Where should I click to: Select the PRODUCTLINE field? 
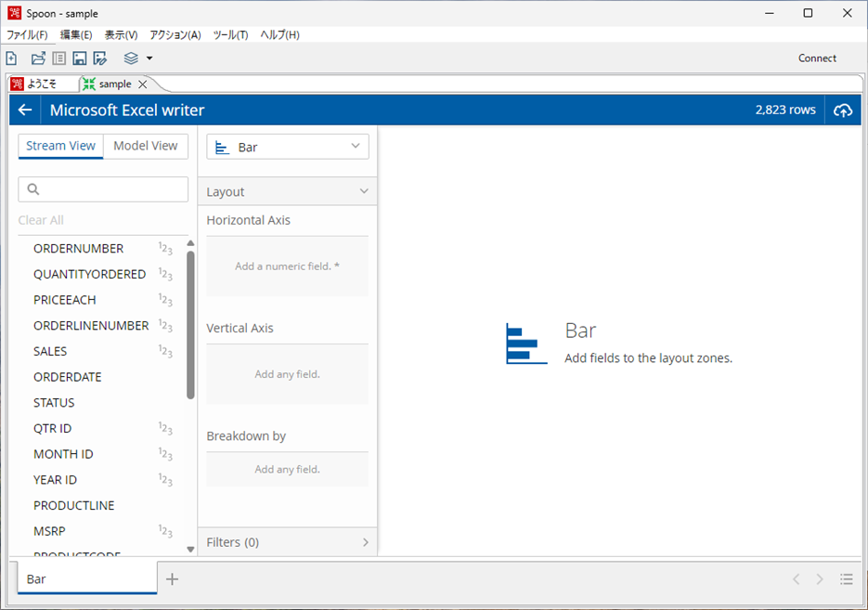pyautogui.click(x=73, y=505)
